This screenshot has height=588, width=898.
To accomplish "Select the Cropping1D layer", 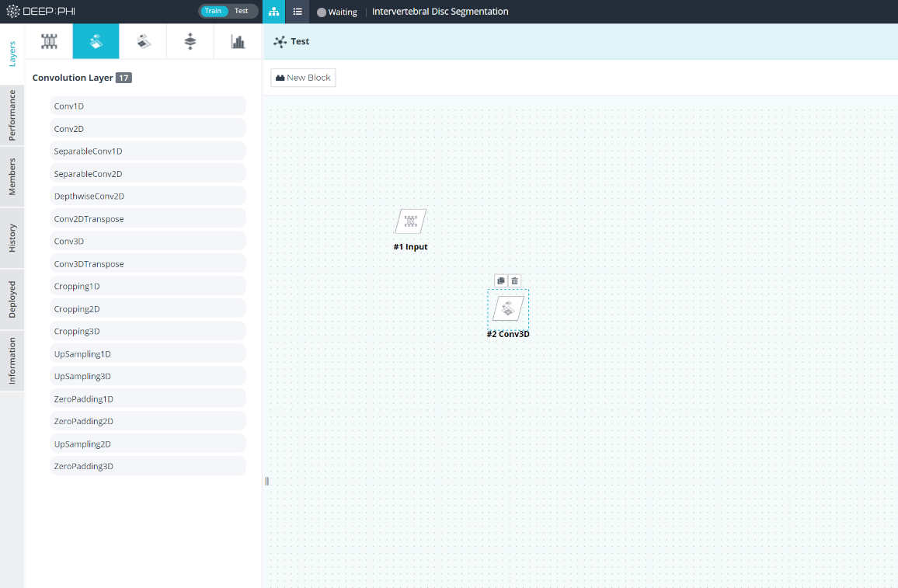I will tap(148, 287).
